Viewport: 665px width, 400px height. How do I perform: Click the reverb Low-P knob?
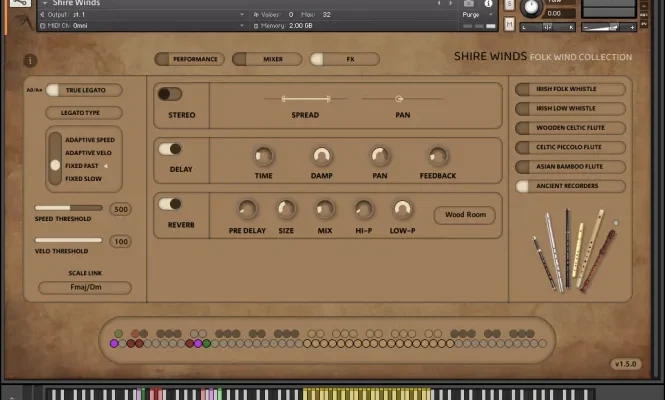pyautogui.click(x=402, y=209)
